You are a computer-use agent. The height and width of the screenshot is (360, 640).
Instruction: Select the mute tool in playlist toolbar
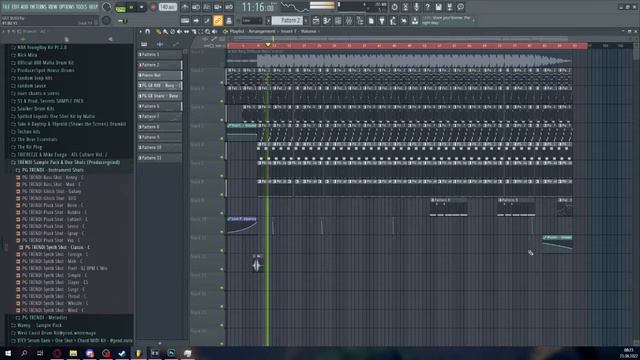pos(179,31)
